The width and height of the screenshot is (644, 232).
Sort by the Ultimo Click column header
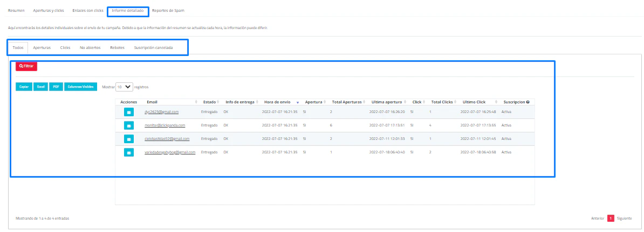click(x=479, y=102)
